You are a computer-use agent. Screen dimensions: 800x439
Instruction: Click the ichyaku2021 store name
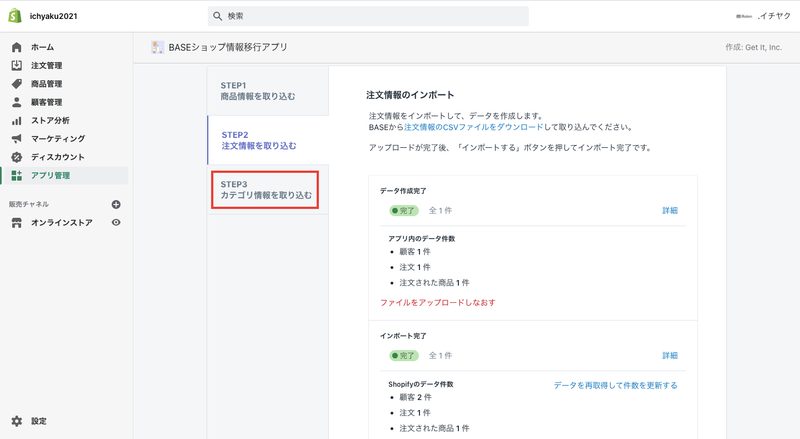pyautogui.click(x=54, y=16)
